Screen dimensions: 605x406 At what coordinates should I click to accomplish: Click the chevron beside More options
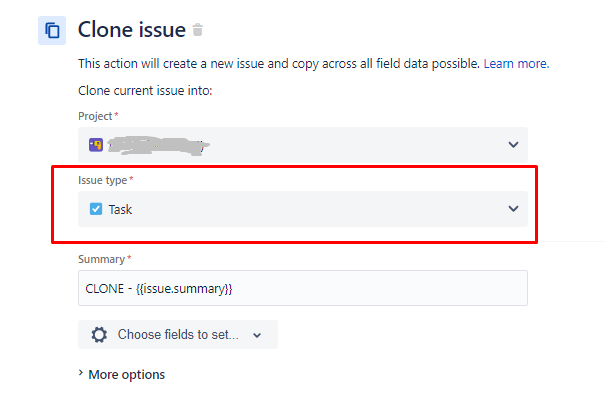click(81, 373)
